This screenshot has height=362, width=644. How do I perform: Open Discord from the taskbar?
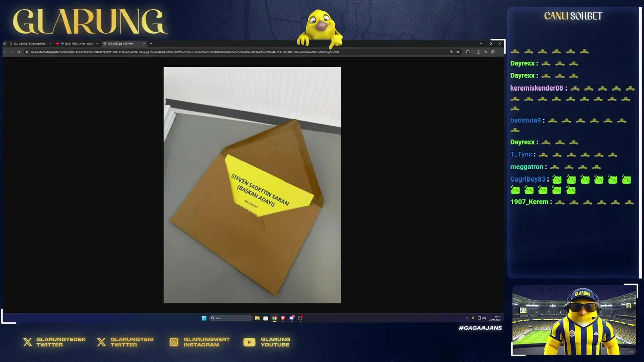coord(292,318)
